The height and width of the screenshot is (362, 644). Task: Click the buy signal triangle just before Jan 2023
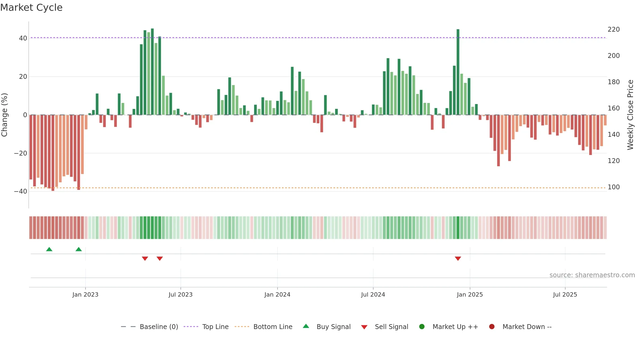point(79,249)
